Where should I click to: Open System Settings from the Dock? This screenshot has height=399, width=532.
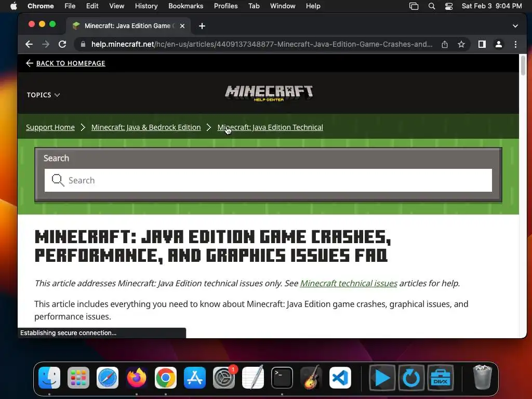pyautogui.click(x=224, y=378)
